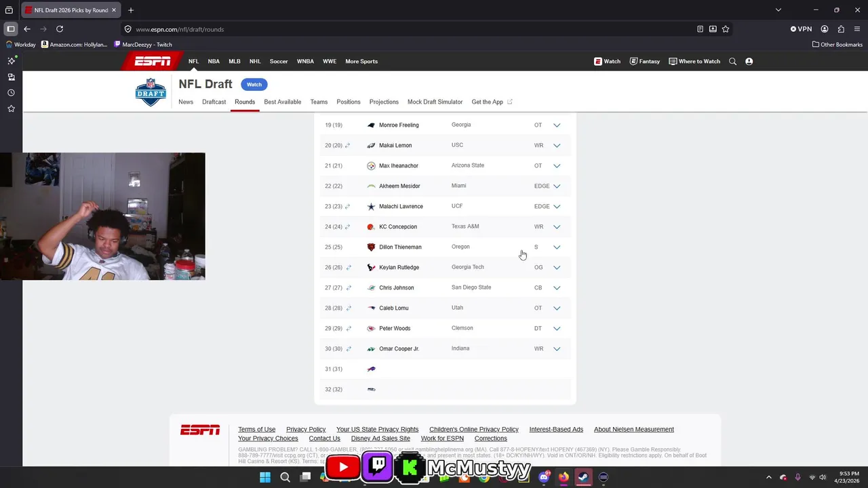Toggle the browser sidebar button beside Back
Image resolution: width=868 pixels, height=488 pixels.
[x=11, y=29]
